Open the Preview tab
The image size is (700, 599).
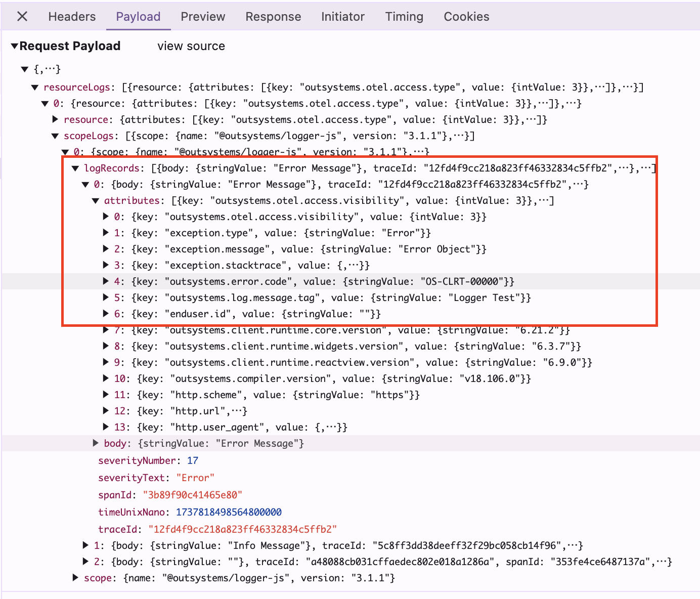tap(202, 16)
